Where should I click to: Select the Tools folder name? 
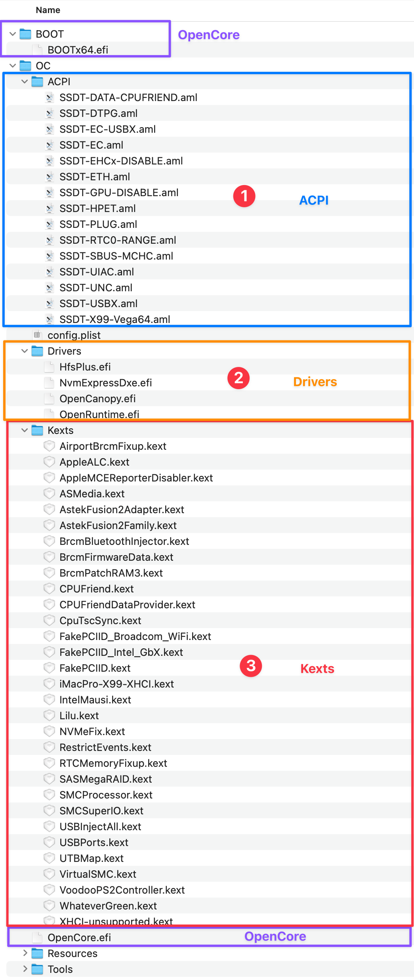(60, 969)
